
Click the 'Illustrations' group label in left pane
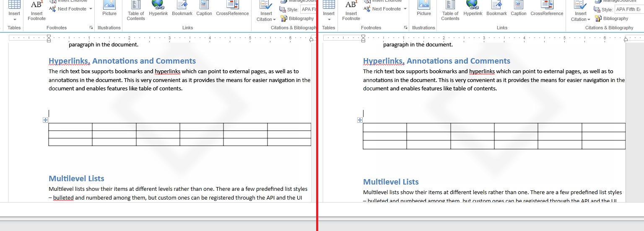[109, 28]
